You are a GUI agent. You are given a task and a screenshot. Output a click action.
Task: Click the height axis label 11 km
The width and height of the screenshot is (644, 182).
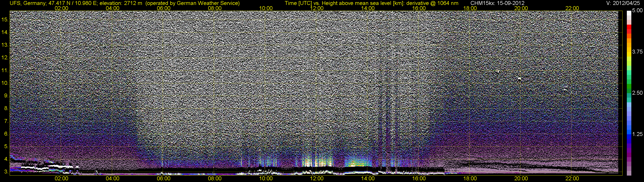(x=5, y=71)
